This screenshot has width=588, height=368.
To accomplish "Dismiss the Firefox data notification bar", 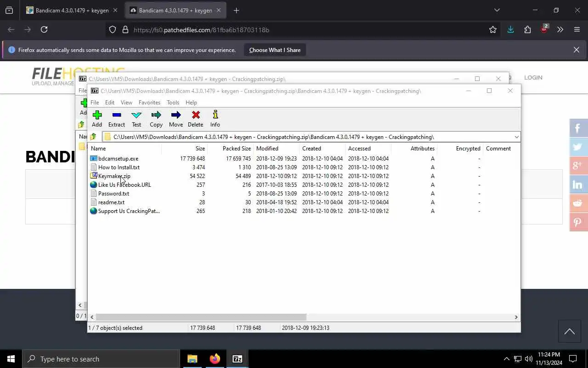I will [x=576, y=50].
